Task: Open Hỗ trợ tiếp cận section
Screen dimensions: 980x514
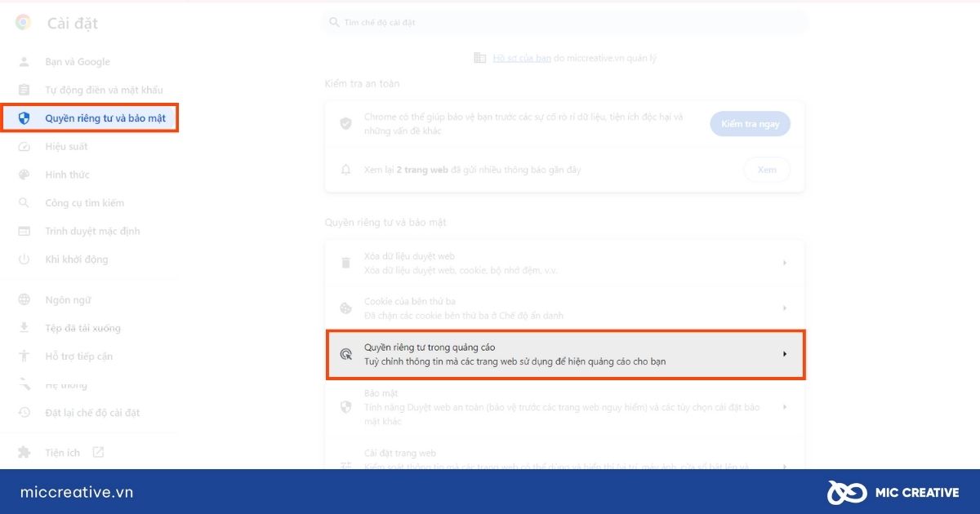Action: point(79,357)
